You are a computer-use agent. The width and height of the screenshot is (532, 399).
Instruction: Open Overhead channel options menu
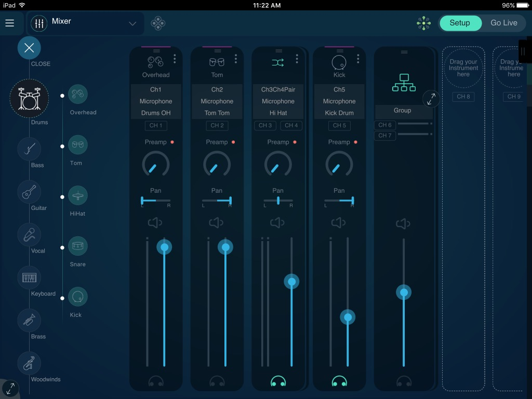175,59
